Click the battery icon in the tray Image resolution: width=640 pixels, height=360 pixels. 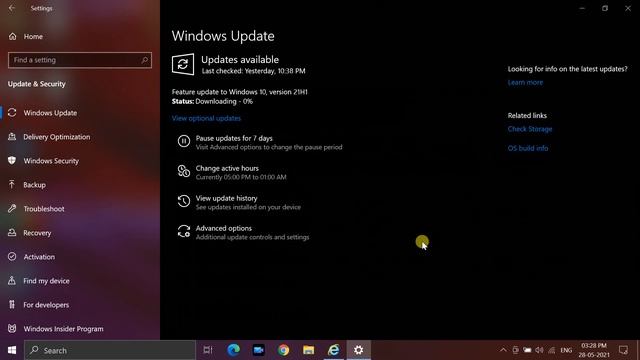[527, 350]
